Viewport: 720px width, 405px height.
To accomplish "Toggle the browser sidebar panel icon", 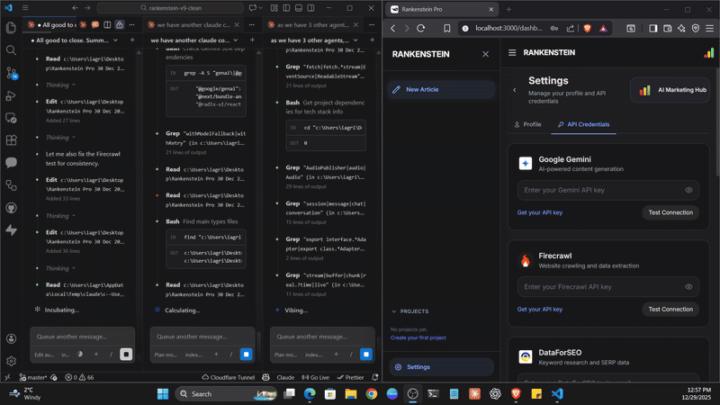I will (x=652, y=28).
